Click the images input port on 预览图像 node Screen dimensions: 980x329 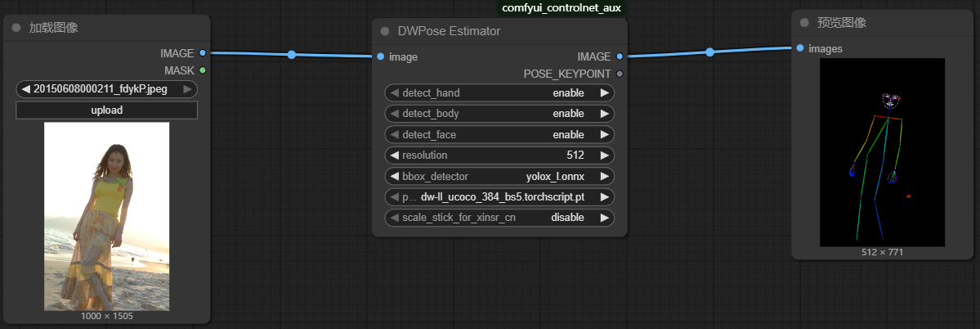[x=800, y=48]
